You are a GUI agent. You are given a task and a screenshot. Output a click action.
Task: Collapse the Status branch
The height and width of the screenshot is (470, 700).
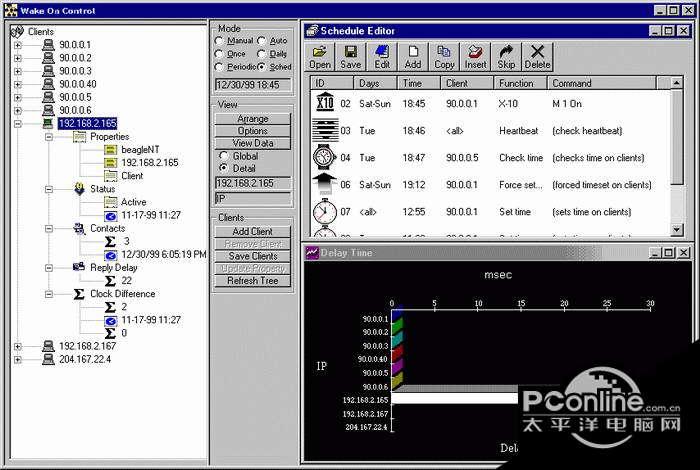[x=49, y=189]
